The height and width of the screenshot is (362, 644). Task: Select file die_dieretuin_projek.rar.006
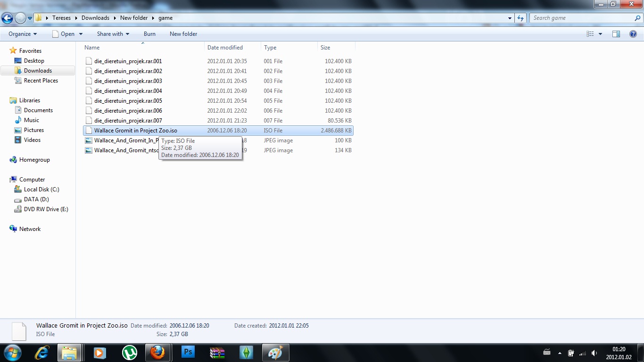click(x=218, y=111)
